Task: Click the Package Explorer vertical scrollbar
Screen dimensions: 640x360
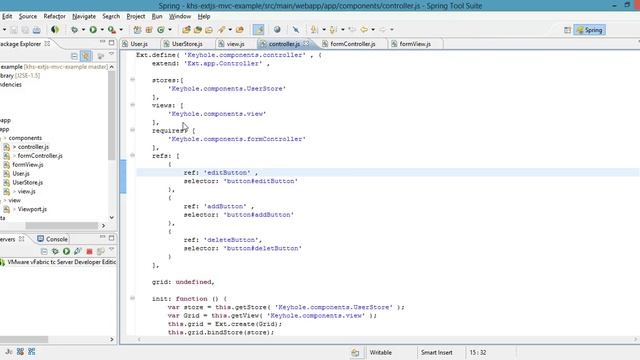Action: 111,116
